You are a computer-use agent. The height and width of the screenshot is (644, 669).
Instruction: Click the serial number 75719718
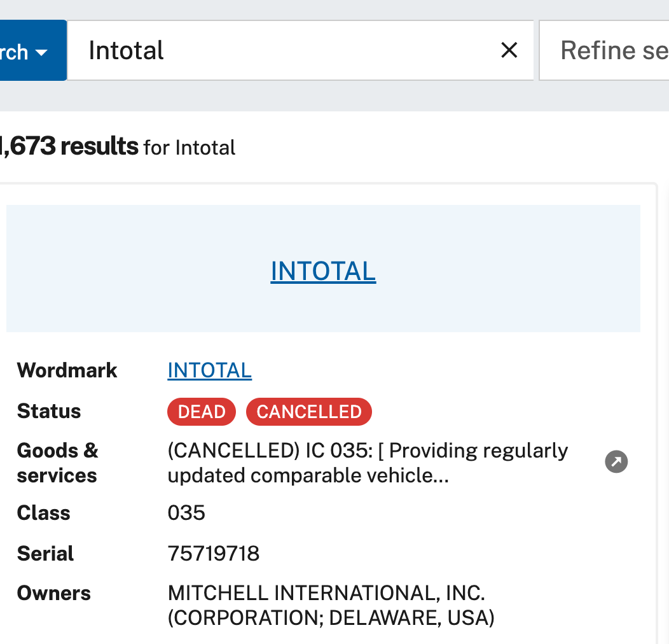click(x=214, y=554)
